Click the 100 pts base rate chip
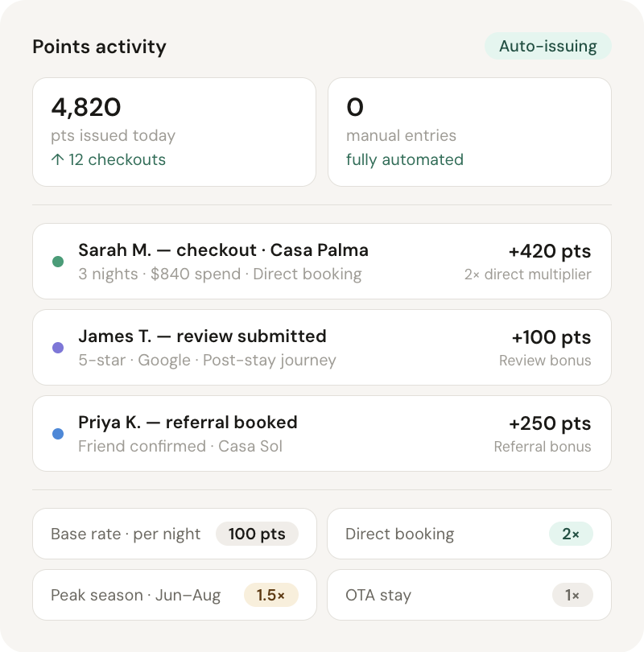644x652 pixels. pos(258,534)
